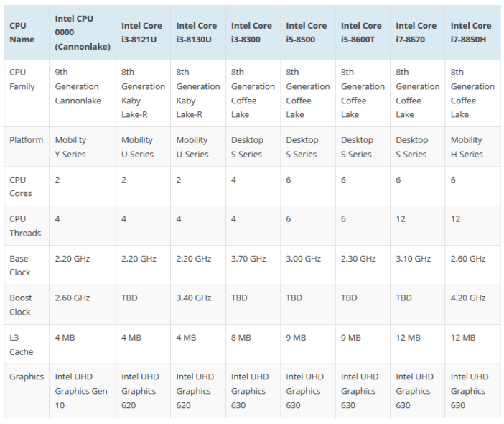Click the 8 MB L3 cache cell
The width and height of the screenshot is (504, 424).
click(253, 344)
